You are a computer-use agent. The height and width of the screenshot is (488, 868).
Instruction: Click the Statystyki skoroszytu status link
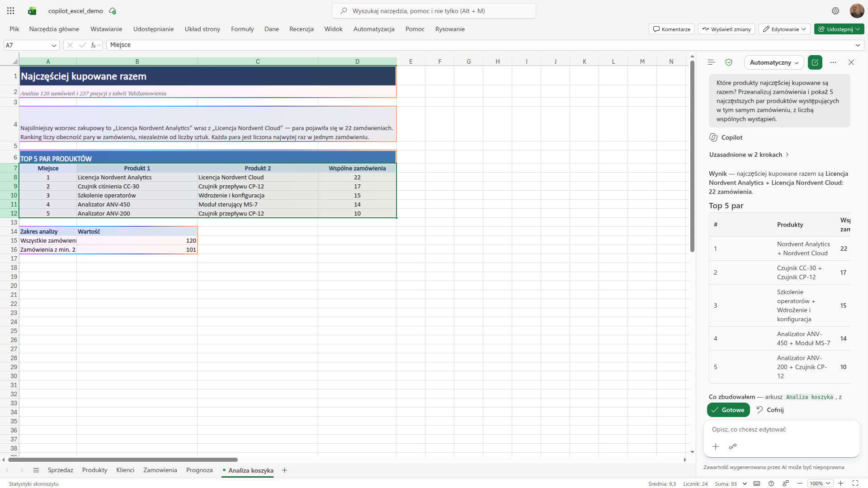[34, 483]
